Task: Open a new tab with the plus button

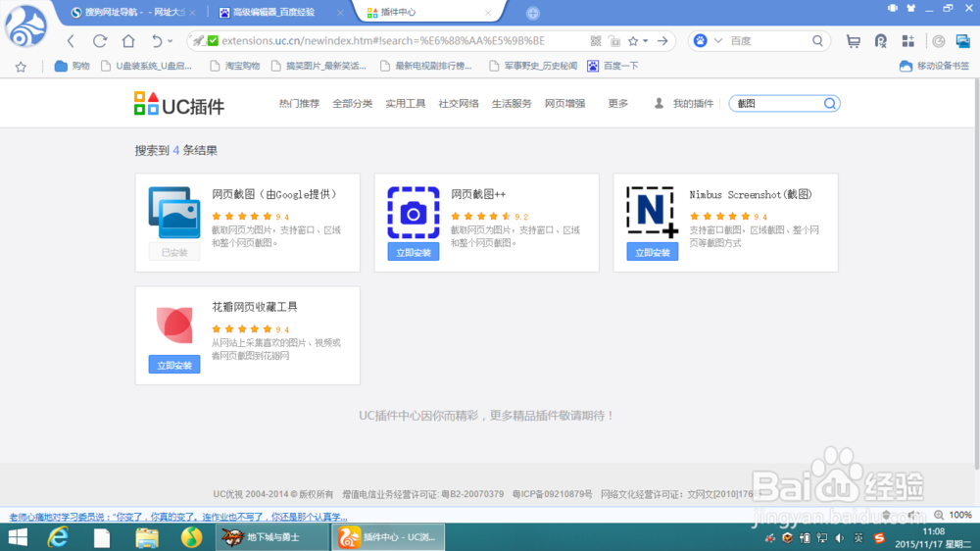Action: [532, 13]
